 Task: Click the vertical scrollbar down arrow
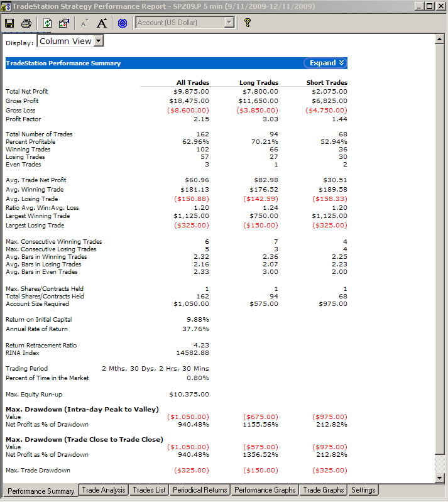[440, 478]
